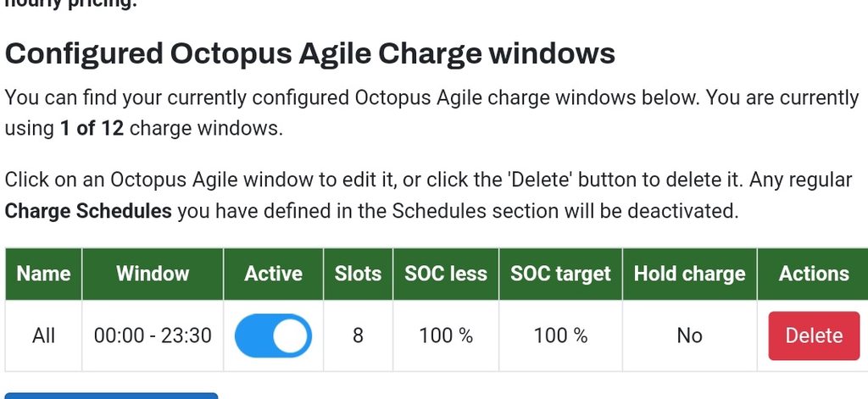This screenshot has height=399, width=868.
Task: Click the Configured Octopus Agile Charge windows heading
Action: [x=310, y=53]
